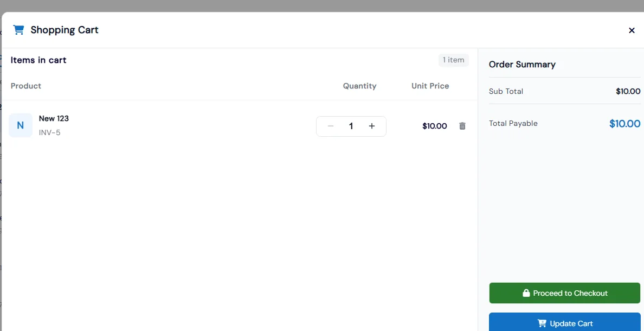644x331 pixels.
Task: Click the Update Cart button
Action: (565, 322)
